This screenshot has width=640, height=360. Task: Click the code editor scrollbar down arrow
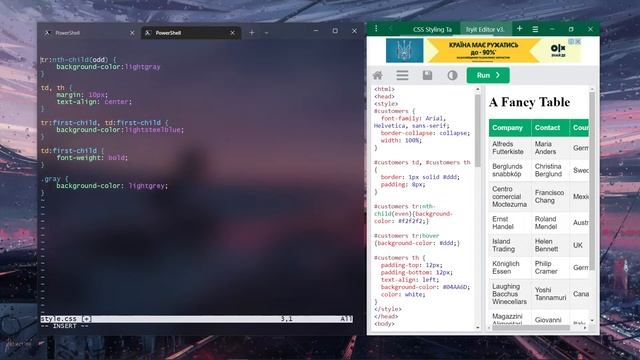coord(478,328)
